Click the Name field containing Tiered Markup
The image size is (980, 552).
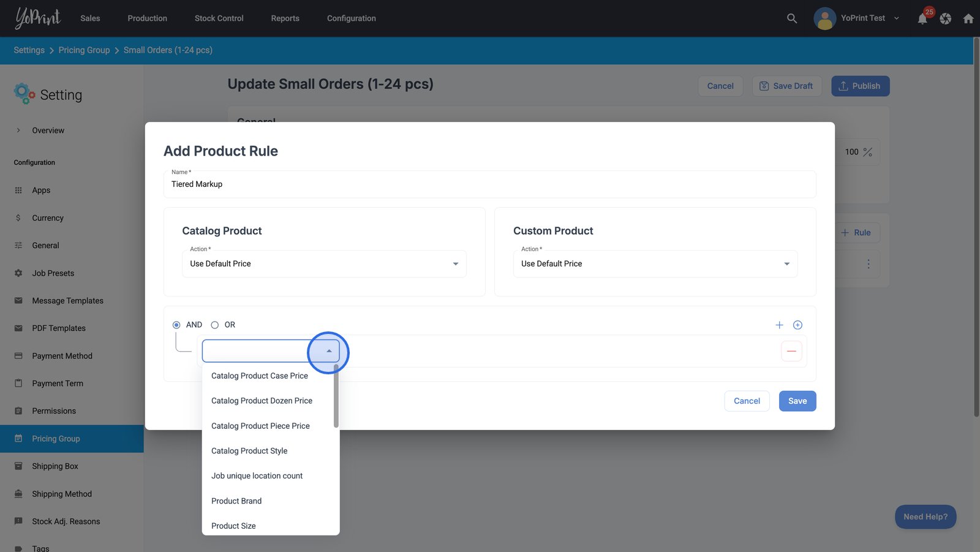point(489,184)
